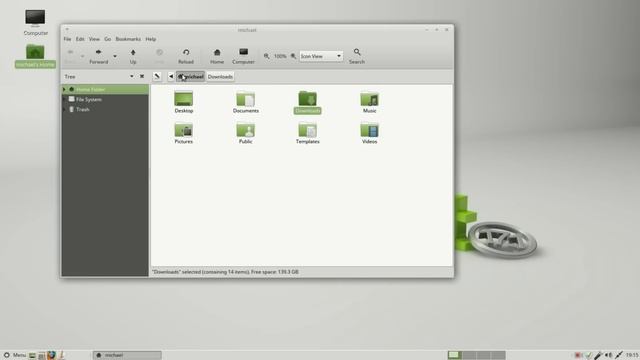Click the michael window taskbar button
The width and height of the screenshot is (640, 360).
127,355
